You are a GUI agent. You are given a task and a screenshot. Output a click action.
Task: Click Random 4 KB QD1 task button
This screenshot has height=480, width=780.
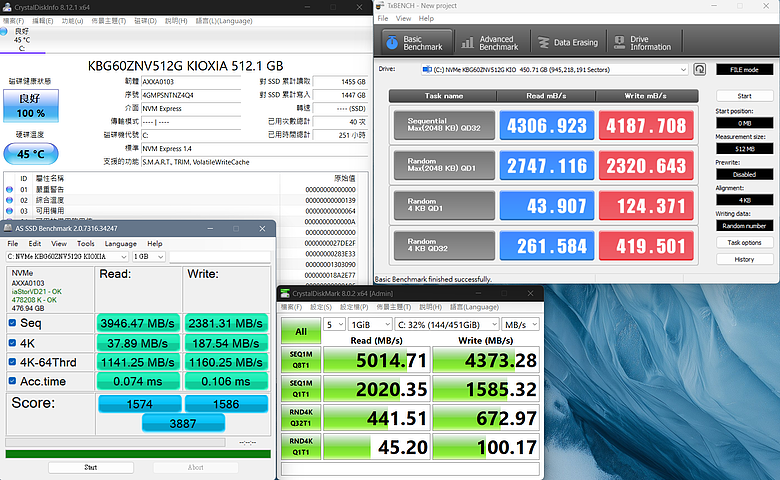click(x=444, y=205)
